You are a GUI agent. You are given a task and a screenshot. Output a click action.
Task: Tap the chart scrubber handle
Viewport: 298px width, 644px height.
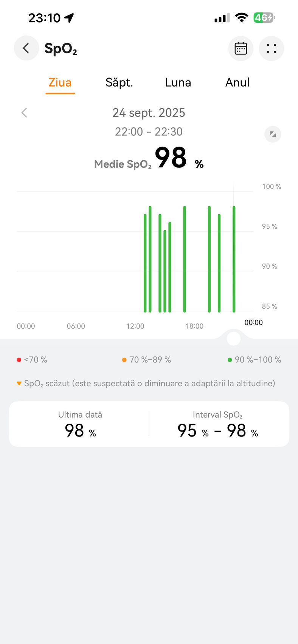click(x=233, y=338)
